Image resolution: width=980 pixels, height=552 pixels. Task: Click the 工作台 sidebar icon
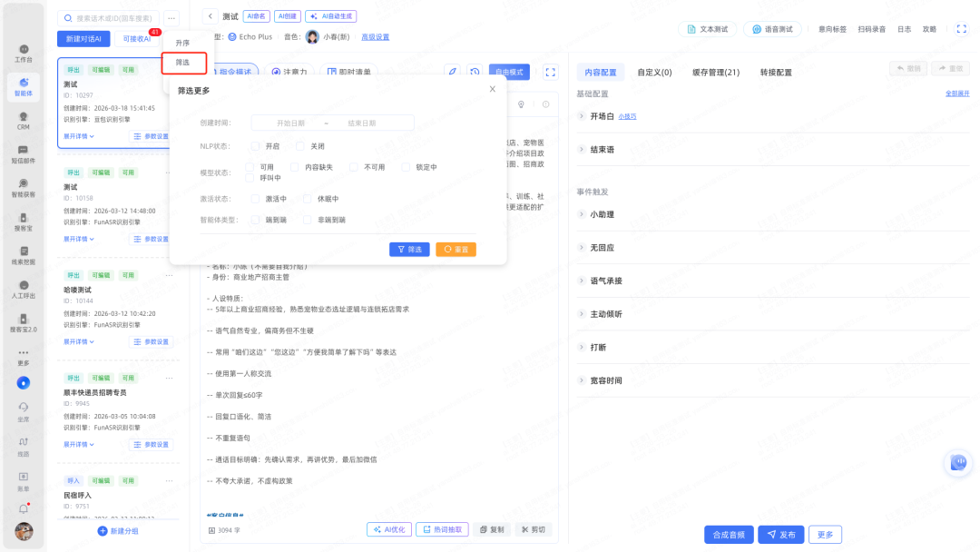click(24, 52)
